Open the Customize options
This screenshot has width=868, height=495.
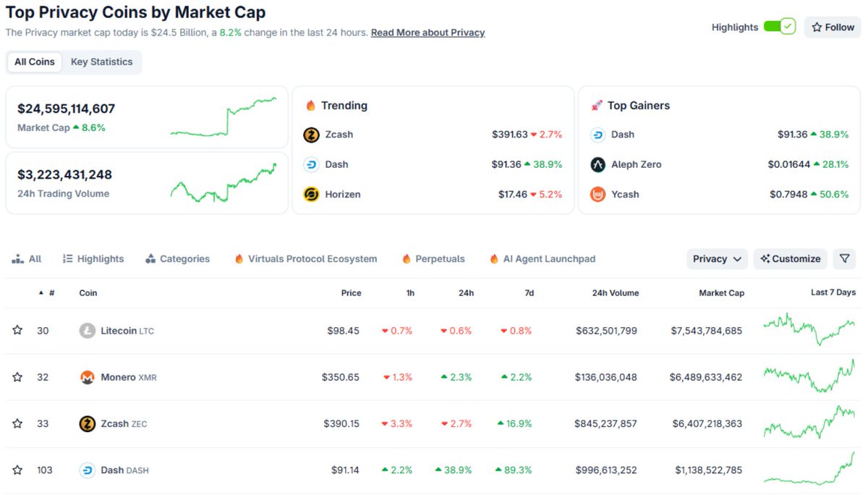point(791,258)
